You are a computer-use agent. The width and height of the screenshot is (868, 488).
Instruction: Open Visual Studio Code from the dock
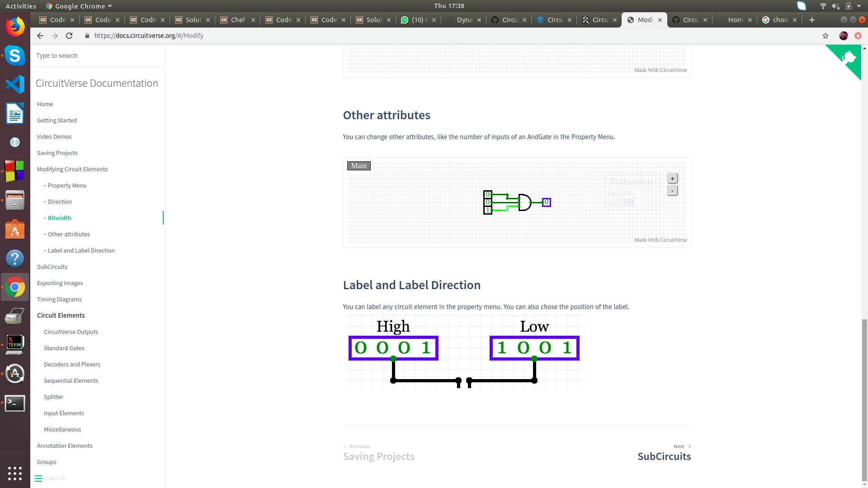(15, 84)
